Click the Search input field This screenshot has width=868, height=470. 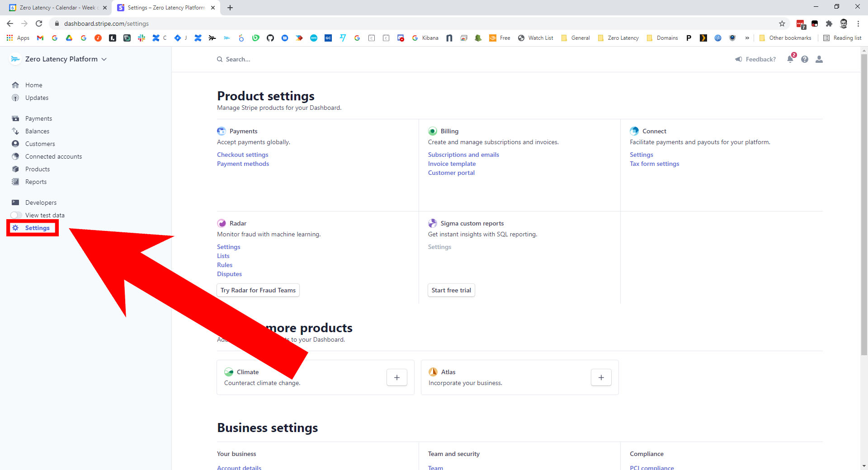click(x=316, y=59)
